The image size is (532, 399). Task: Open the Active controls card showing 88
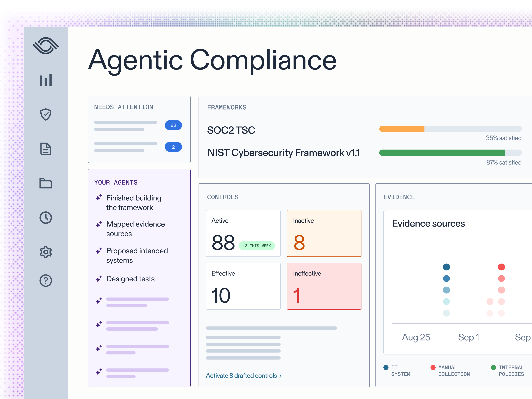(243, 233)
